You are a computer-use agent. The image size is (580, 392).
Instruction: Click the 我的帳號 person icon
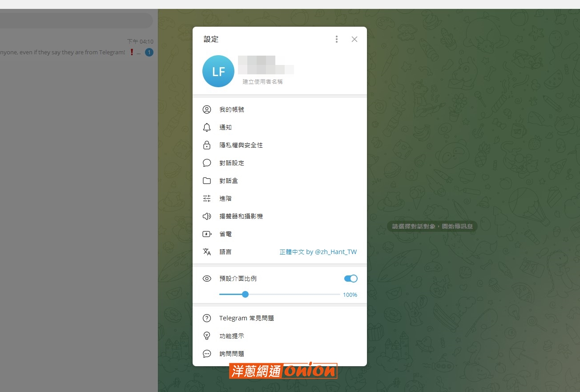click(x=207, y=109)
